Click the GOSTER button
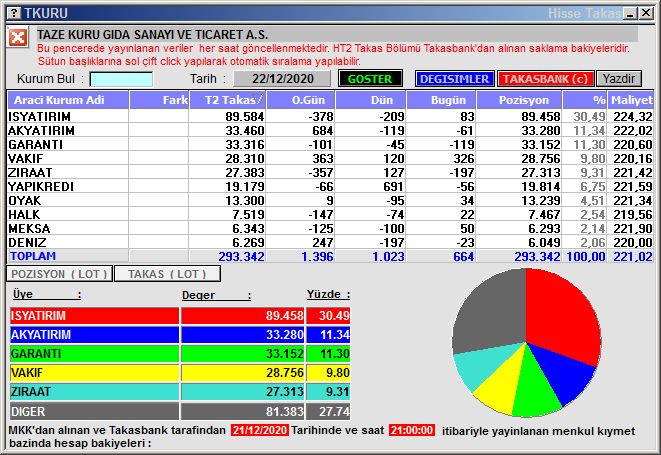The width and height of the screenshot is (661, 455). point(370,79)
